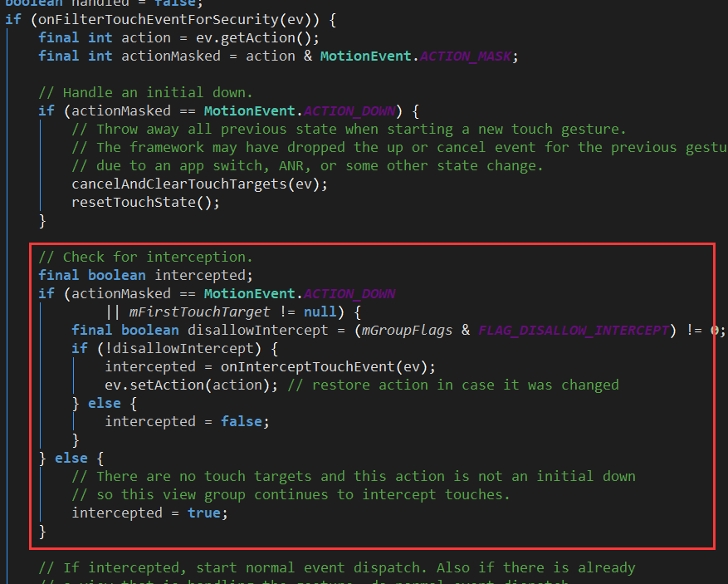Click the 'Check for interception.' comment
728x584 pixels.
(146, 257)
